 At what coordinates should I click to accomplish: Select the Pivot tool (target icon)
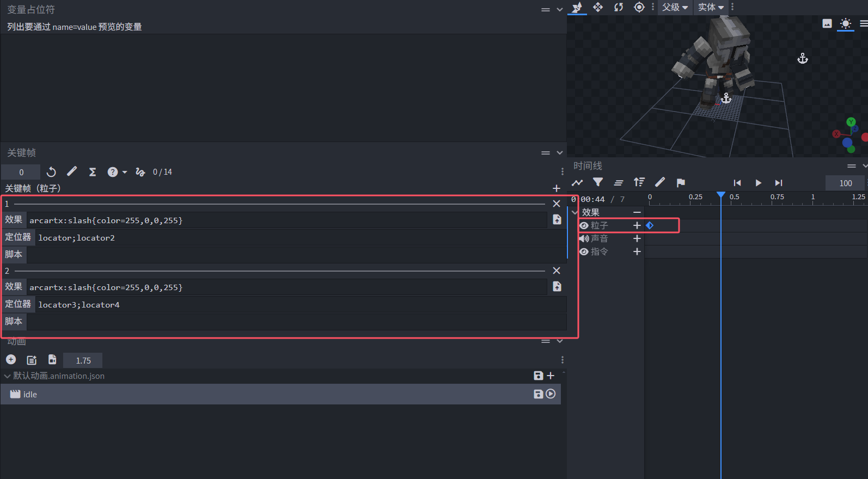(639, 7)
